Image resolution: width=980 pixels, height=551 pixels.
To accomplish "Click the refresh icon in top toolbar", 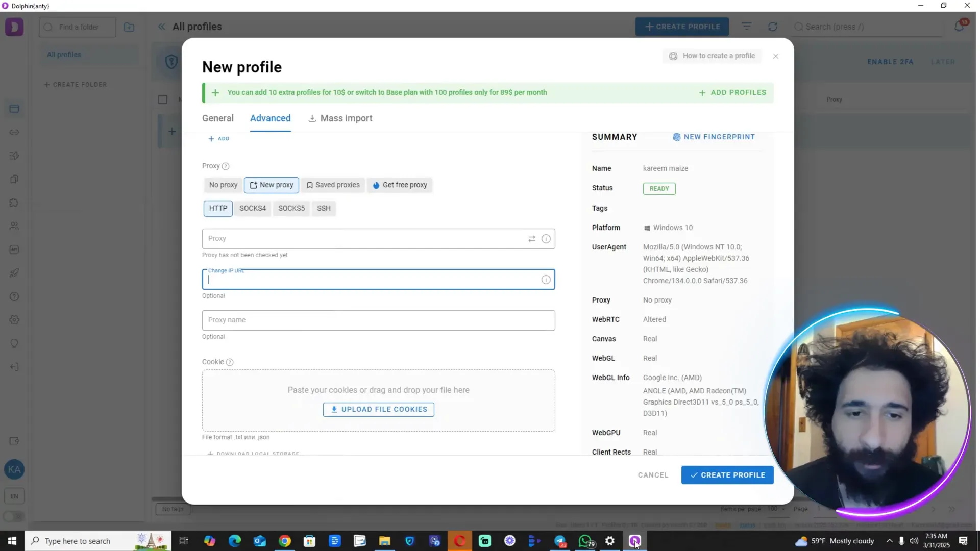I will tap(773, 27).
